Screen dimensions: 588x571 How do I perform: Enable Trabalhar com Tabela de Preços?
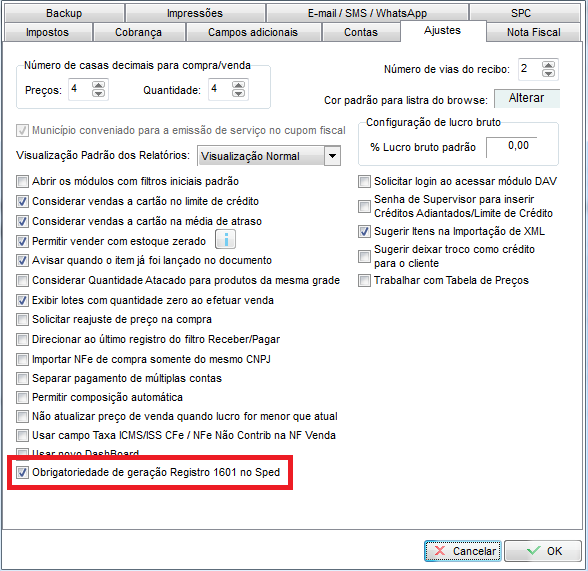(364, 280)
